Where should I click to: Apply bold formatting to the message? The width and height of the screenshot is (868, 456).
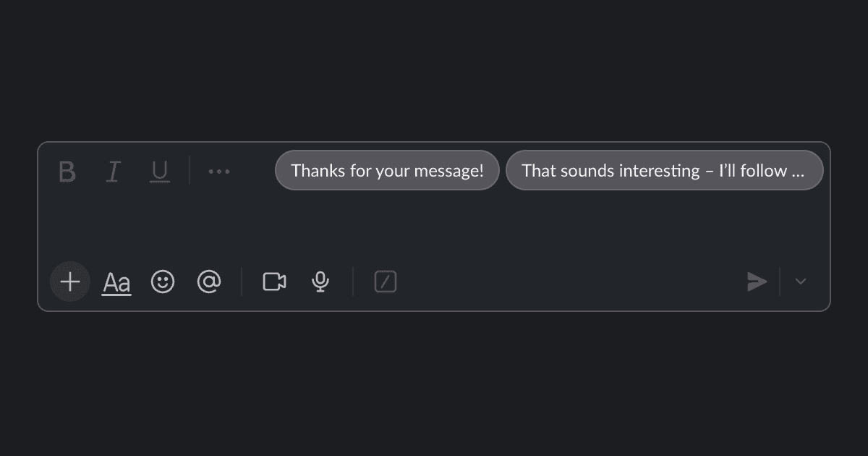pyautogui.click(x=67, y=171)
